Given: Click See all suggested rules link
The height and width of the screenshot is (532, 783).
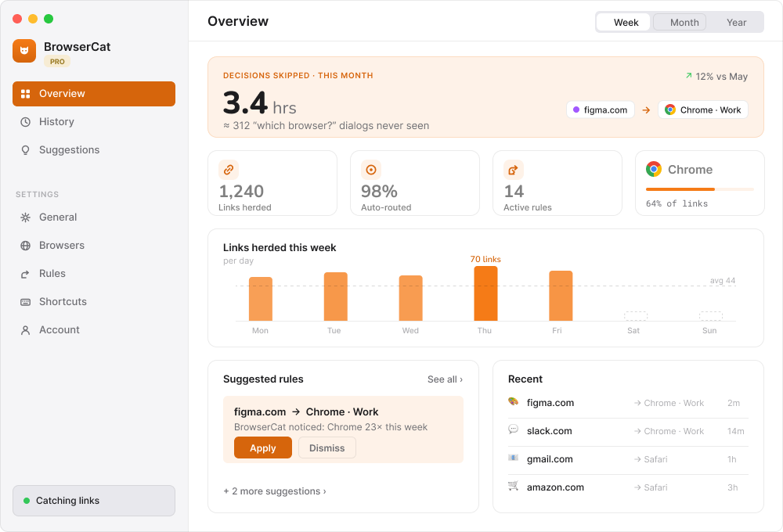Looking at the screenshot, I should pyautogui.click(x=445, y=379).
